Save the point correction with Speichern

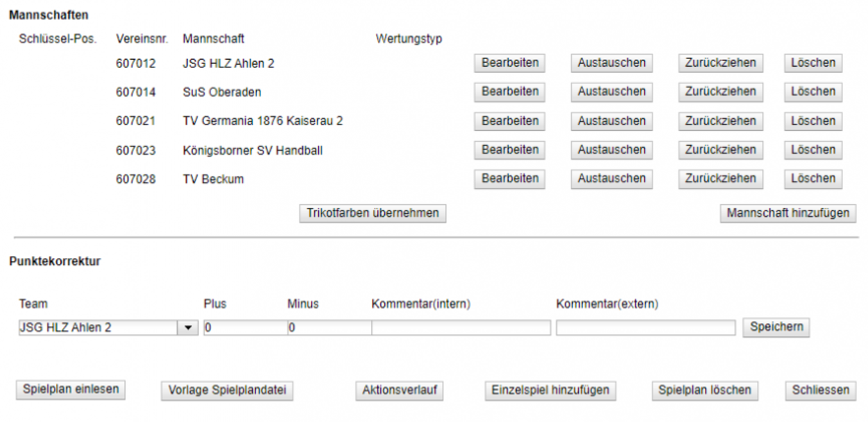(776, 327)
